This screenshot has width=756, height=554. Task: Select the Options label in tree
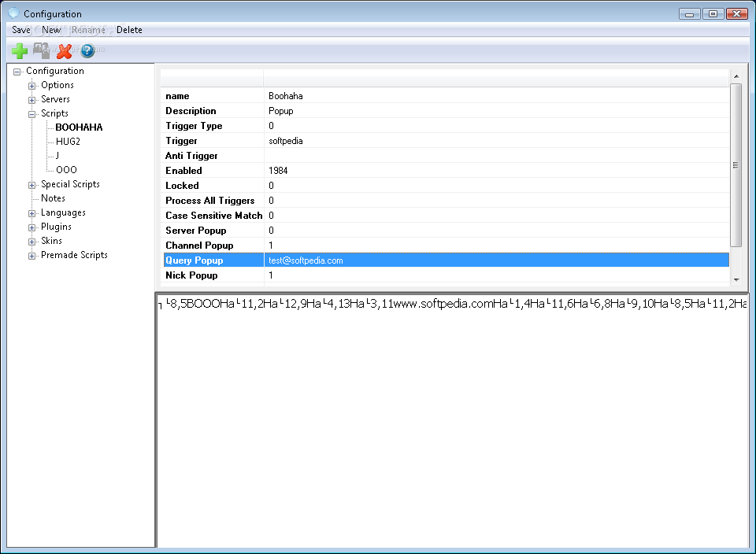(x=57, y=85)
